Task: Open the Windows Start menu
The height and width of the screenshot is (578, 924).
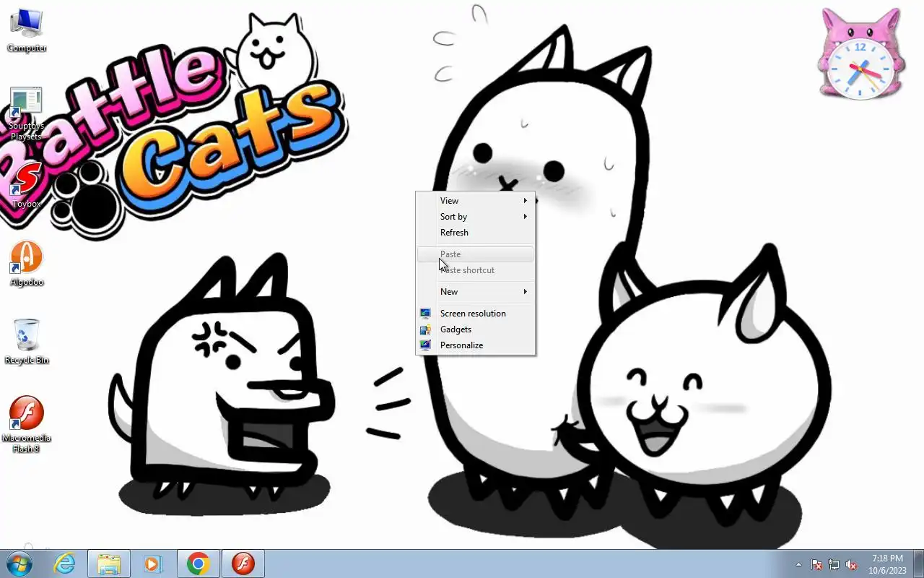Action: tap(19, 564)
